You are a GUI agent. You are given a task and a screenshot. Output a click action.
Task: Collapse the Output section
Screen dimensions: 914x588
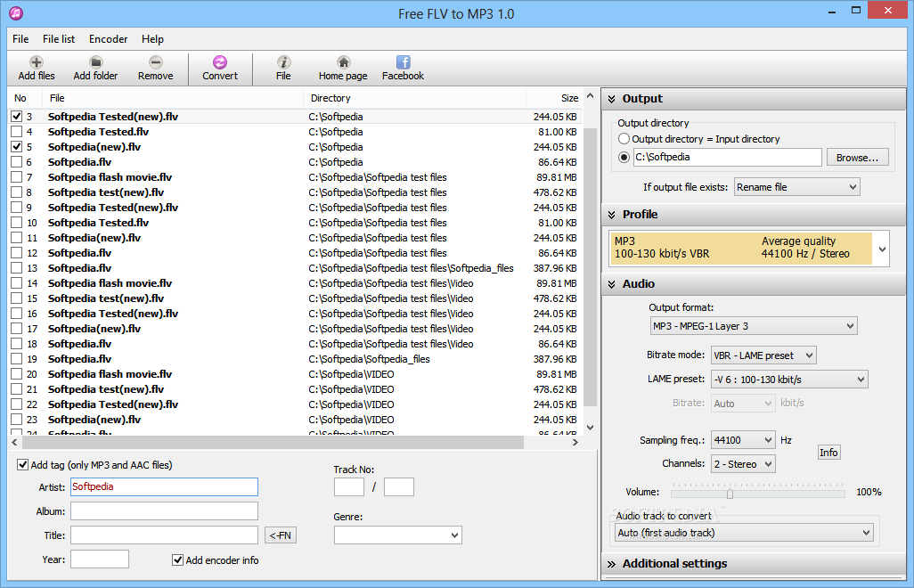(x=611, y=99)
